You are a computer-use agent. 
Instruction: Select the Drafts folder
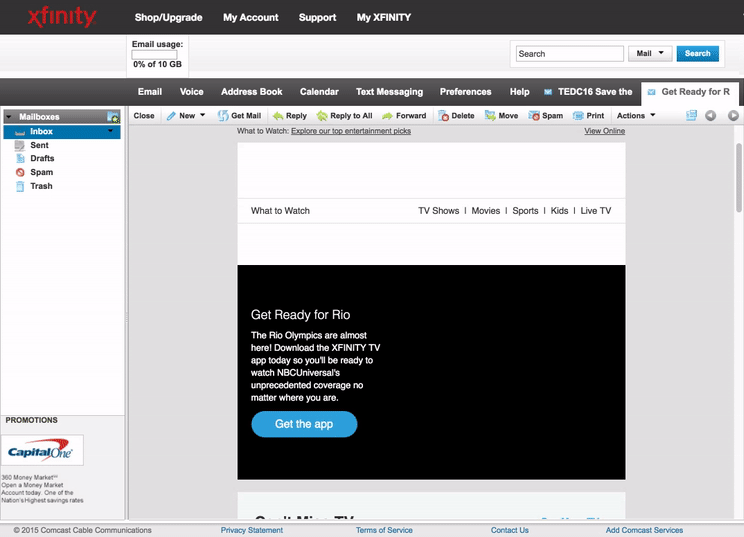(42, 159)
